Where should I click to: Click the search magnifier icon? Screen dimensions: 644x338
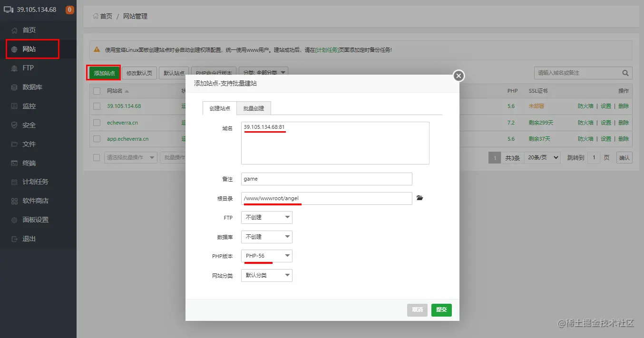point(625,73)
